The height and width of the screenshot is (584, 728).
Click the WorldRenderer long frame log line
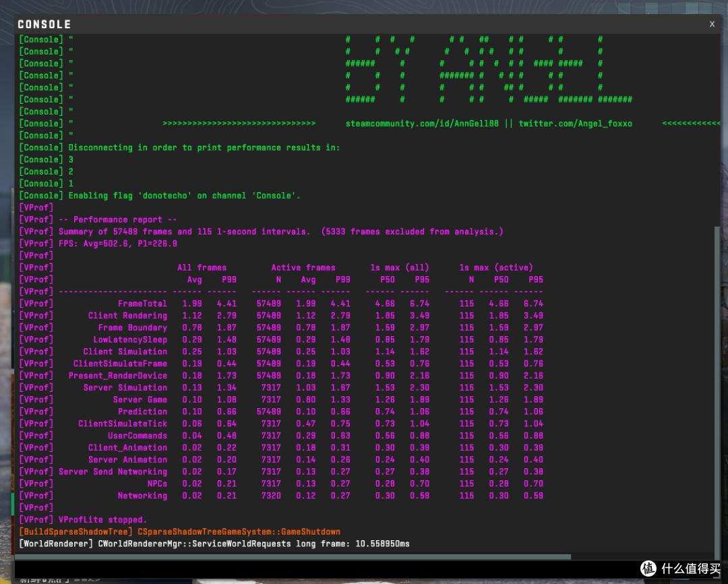[214, 544]
